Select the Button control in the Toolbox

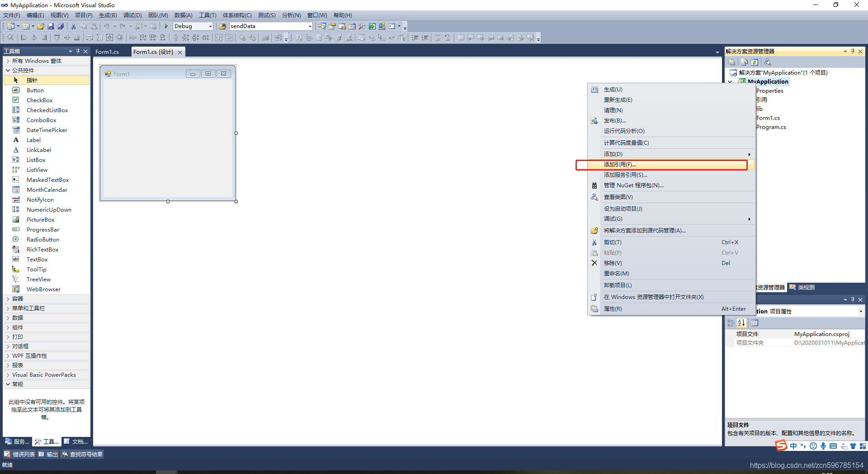tap(47, 90)
